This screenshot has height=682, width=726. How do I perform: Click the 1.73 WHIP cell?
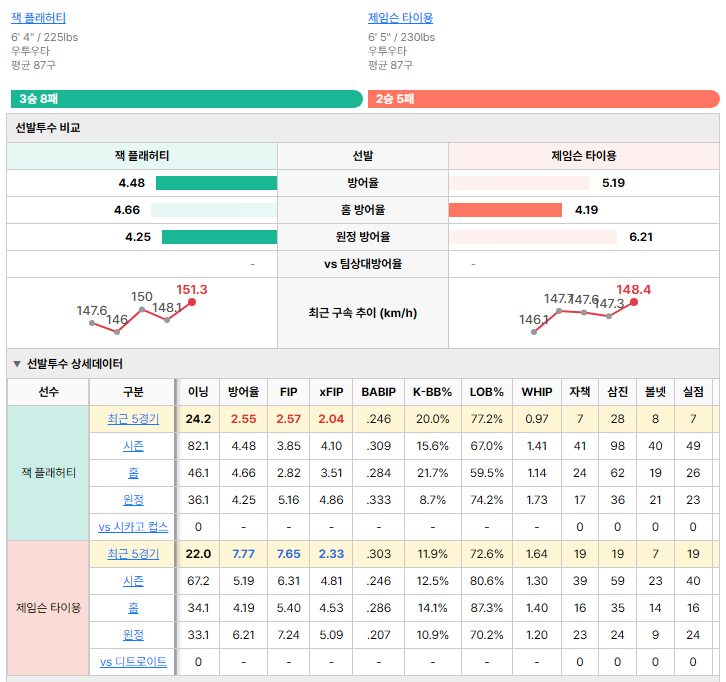click(x=537, y=500)
